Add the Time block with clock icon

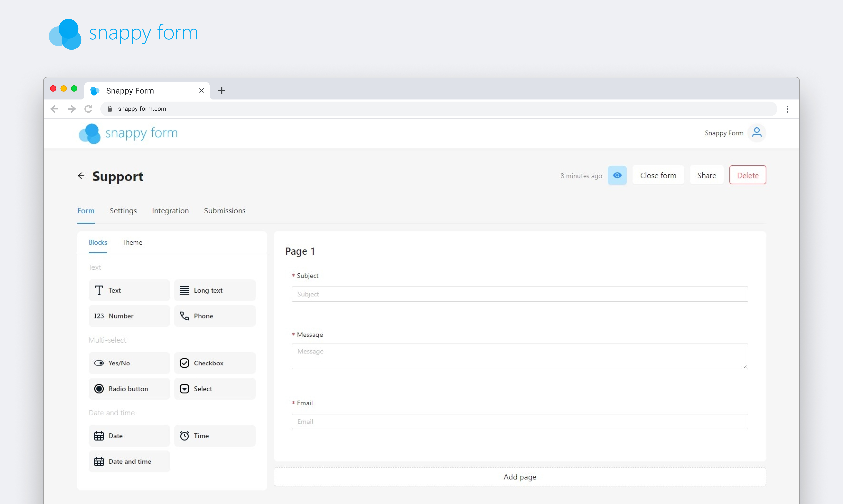(215, 435)
